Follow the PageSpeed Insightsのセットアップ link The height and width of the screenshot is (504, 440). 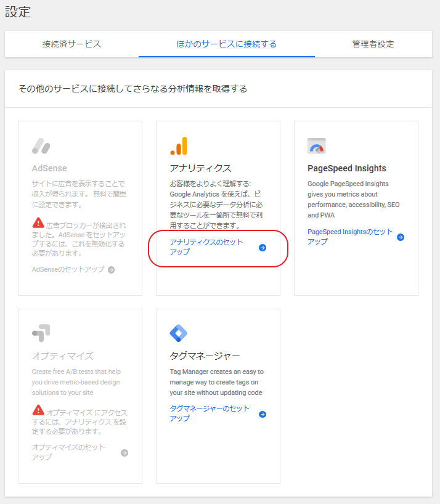(x=349, y=237)
